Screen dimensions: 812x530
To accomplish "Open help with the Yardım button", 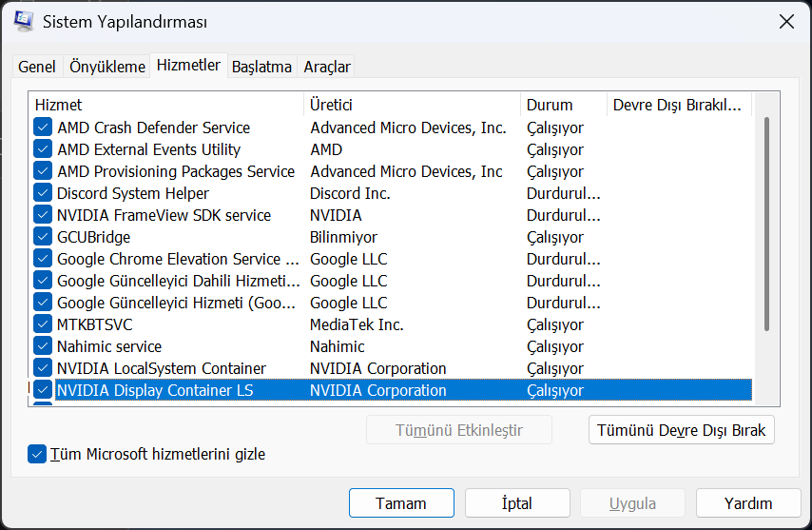I will 748,503.
